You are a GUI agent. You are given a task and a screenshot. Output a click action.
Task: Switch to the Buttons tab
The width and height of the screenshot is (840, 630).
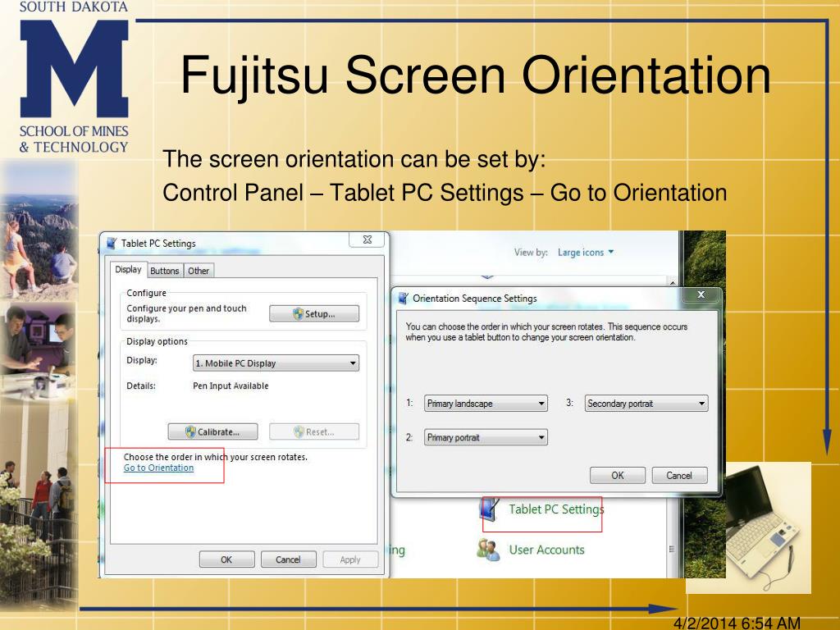click(164, 271)
